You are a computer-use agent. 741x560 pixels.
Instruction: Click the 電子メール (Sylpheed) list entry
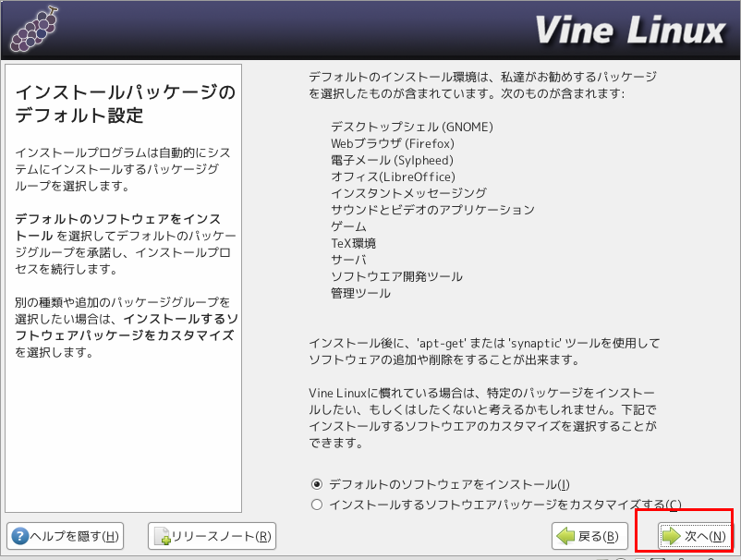392,160
